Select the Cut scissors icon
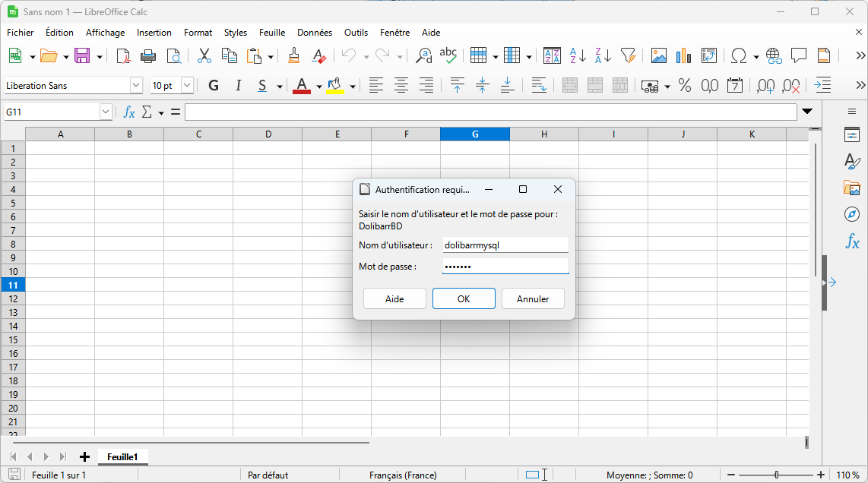 pyautogui.click(x=204, y=55)
